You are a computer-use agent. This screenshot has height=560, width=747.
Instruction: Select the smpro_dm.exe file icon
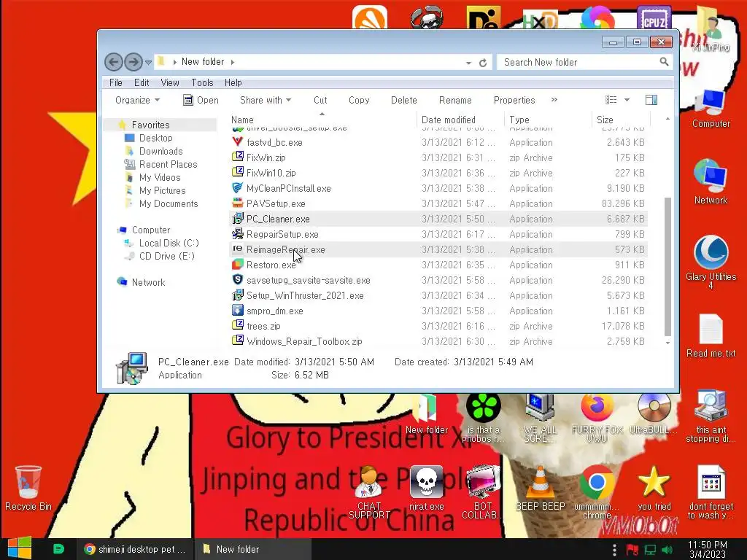(237, 311)
